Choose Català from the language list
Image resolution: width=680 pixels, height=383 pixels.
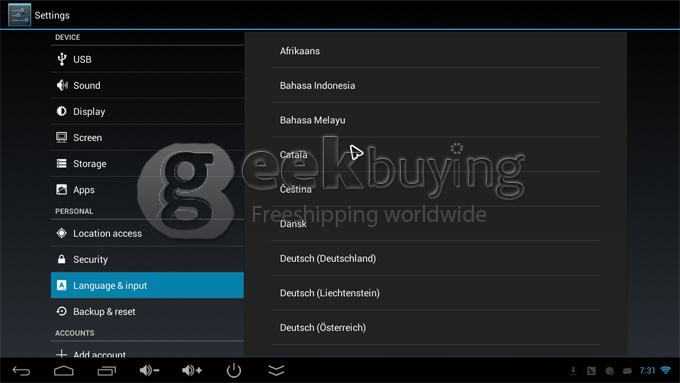pos(435,154)
